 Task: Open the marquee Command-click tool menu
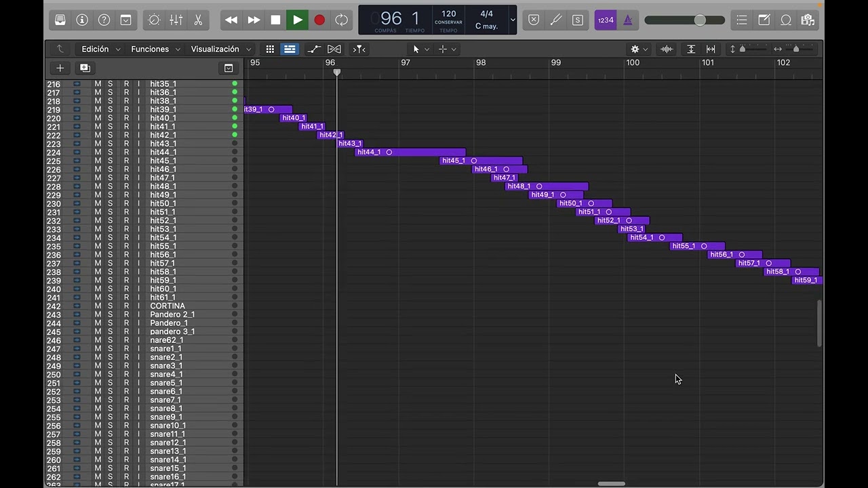pyautogui.click(x=448, y=49)
